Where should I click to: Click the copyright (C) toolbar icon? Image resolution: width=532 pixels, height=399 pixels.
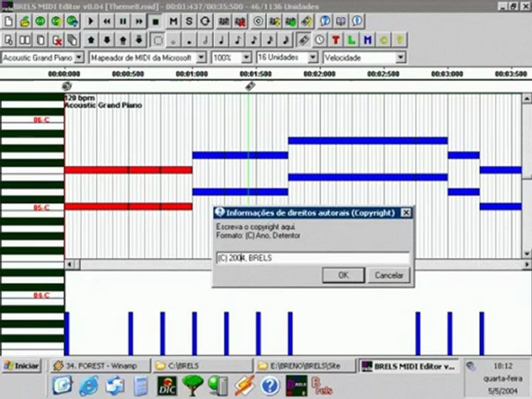click(x=258, y=22)
